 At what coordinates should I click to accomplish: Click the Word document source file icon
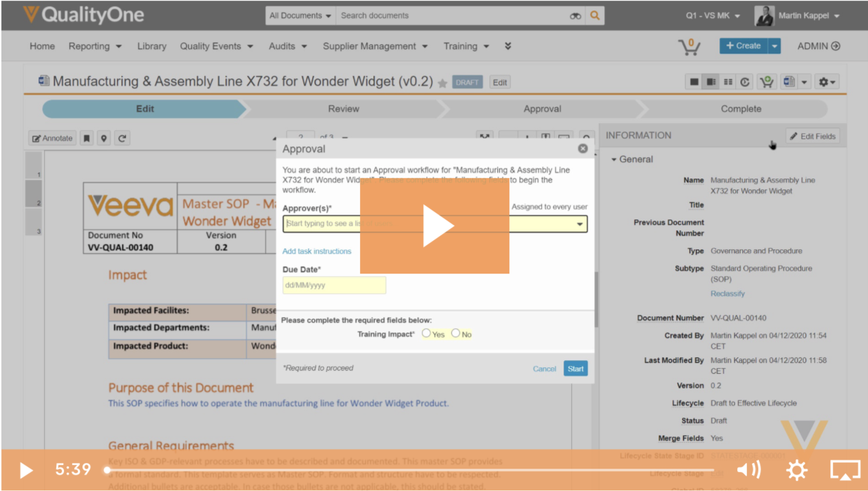[789, 82]
